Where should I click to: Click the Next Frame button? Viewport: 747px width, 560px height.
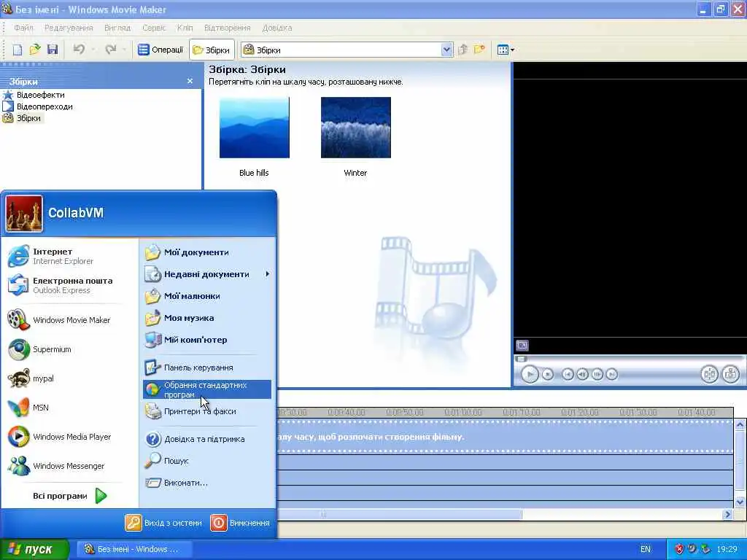tap(597, 374)
